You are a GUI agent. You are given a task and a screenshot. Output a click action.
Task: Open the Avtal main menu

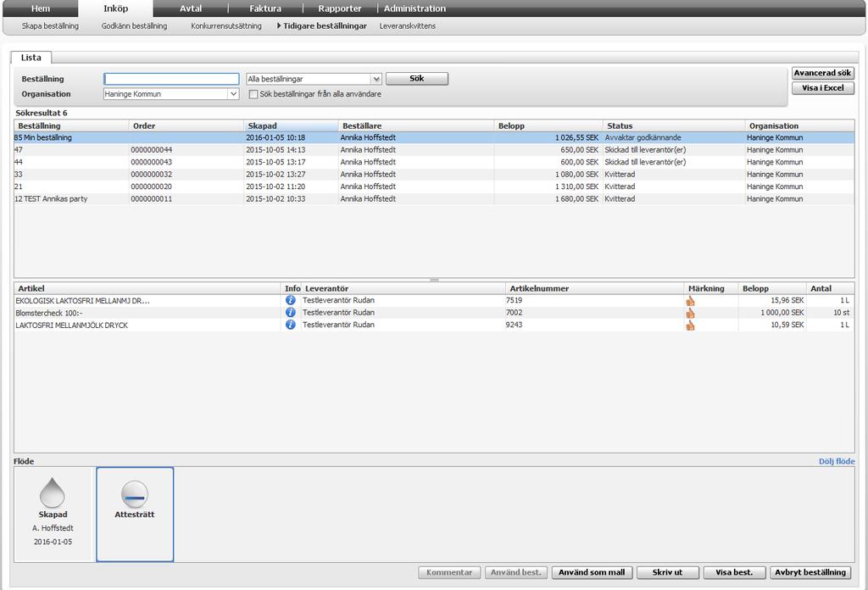pyautogui.click(x=191, y=8)
